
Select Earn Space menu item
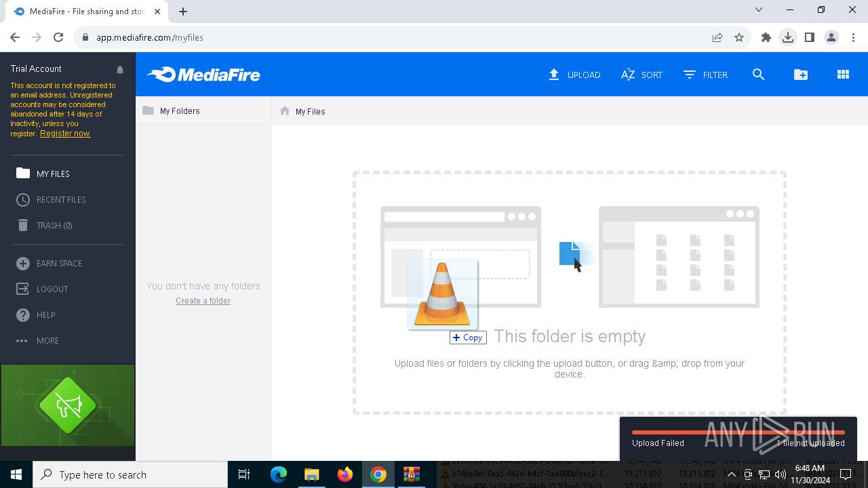[x=50, y=263]
